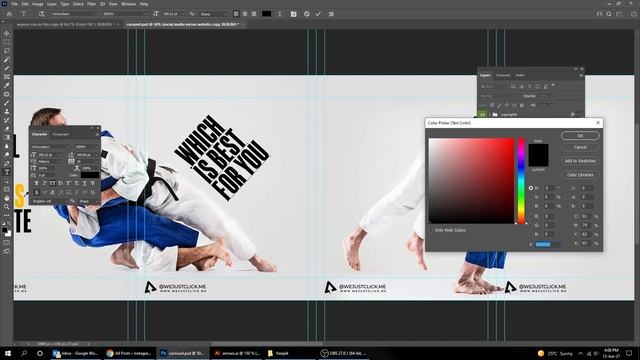
Task: Check the Only Web Colors checkbox
Action: [431, 230]
